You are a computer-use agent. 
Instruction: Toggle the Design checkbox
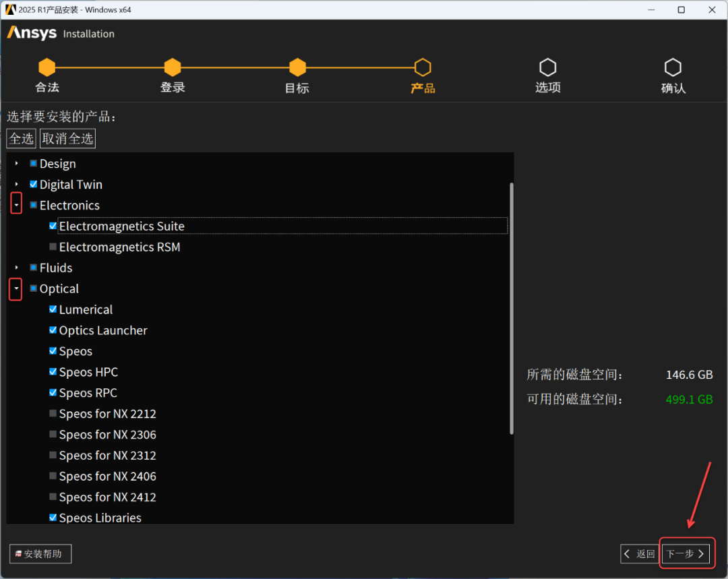[x=34, y=163]
